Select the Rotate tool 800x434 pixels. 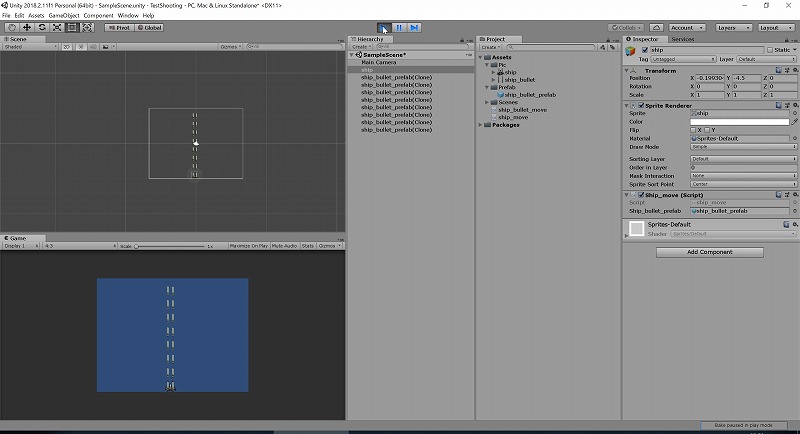click(x=42, y=28)
